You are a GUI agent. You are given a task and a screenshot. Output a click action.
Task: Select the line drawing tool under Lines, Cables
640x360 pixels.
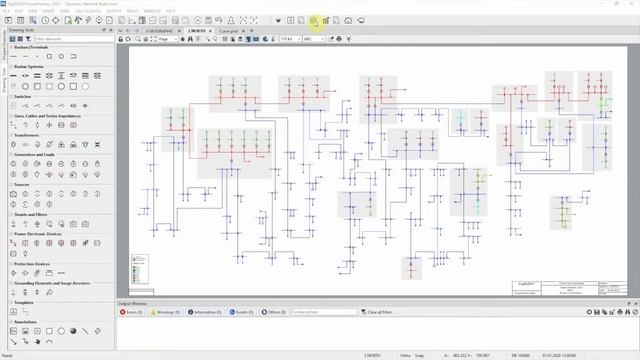(x=13, y=125)
